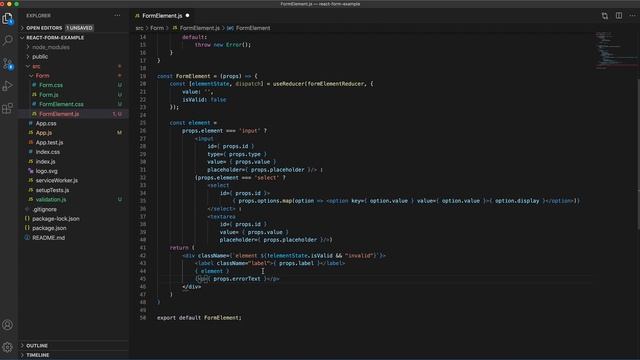The image size is (640, 360).
Task: Open the Manage gear icon
Action: click(x=8, y=347)
